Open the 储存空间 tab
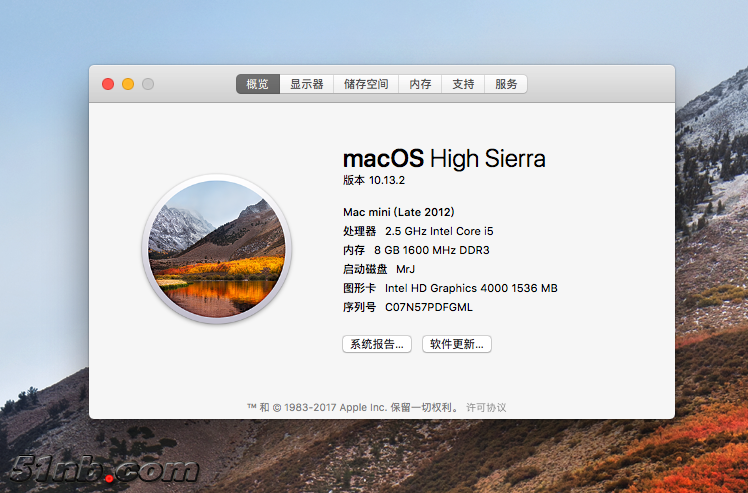Viewport: 748px width, 493px height. pyautogui.click(x=366, y=85)
